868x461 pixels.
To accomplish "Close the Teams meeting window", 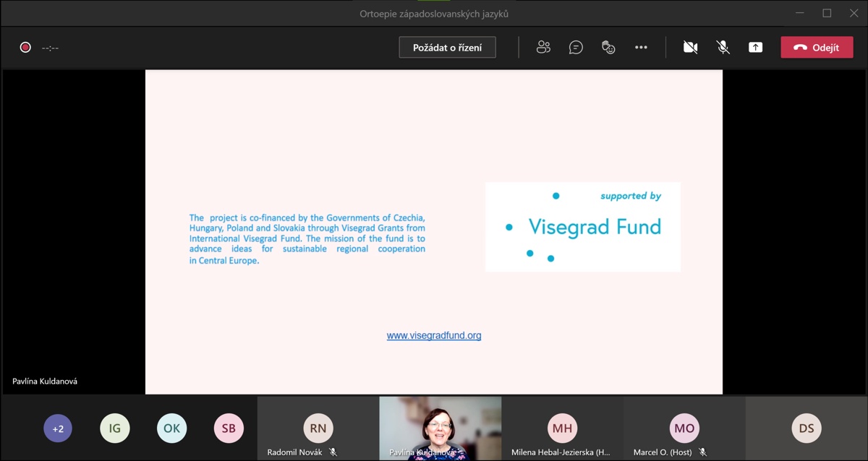I will pyautogui.click(x=854, y=13).
